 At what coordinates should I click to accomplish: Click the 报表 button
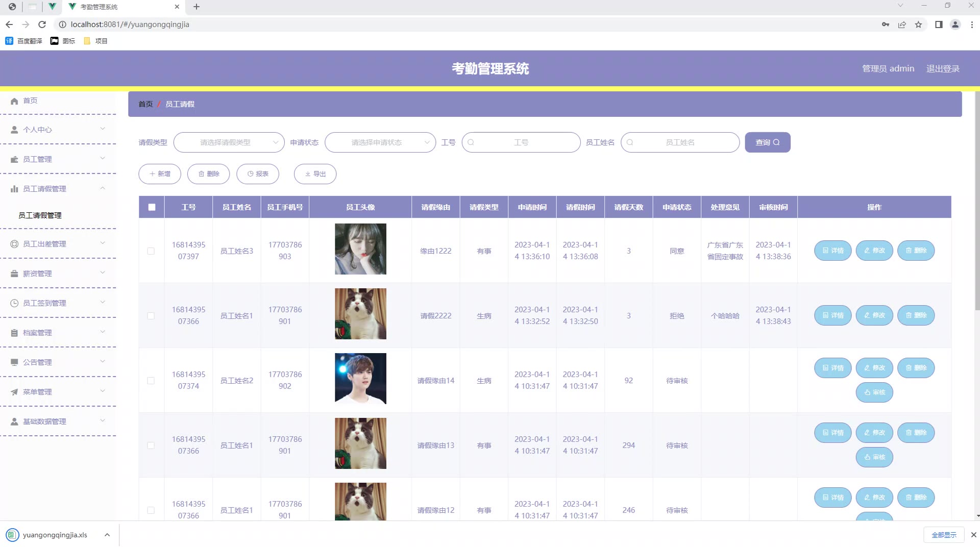tap(258, 174)
